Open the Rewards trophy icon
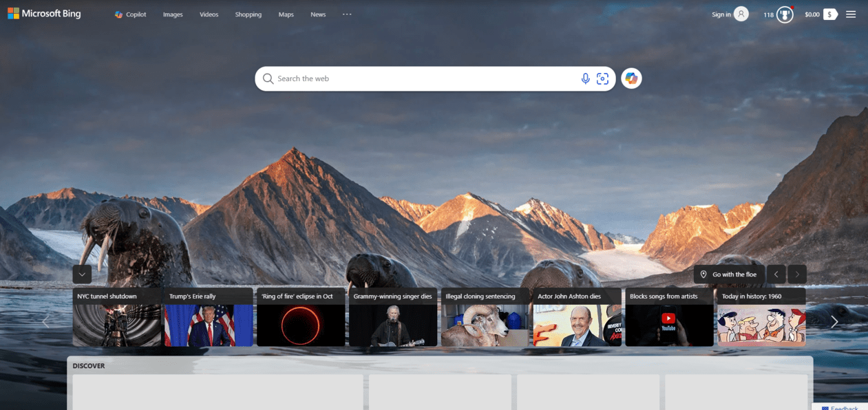This screenshot has width=868, height=410. [785, 14]
